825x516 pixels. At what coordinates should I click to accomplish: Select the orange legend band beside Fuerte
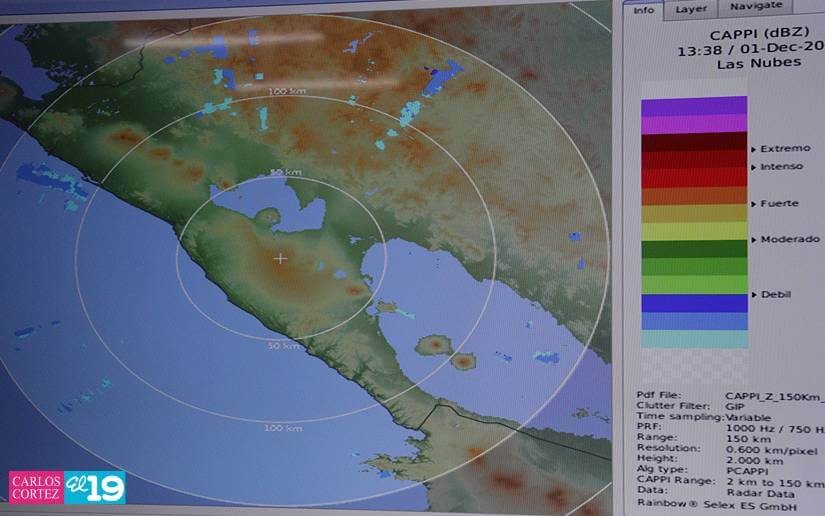[x=694, y=196]
